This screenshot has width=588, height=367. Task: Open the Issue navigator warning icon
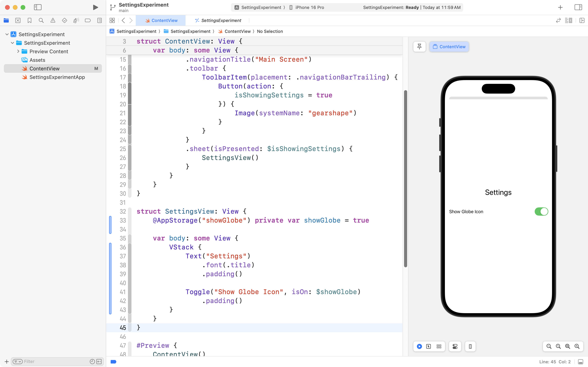[53, 20]
